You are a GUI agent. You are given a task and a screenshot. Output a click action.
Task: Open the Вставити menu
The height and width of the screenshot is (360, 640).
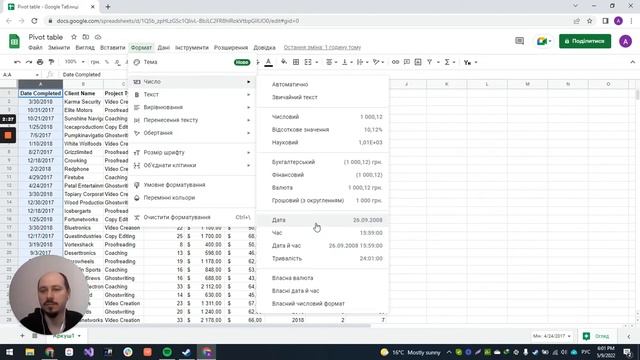[113, 48]
